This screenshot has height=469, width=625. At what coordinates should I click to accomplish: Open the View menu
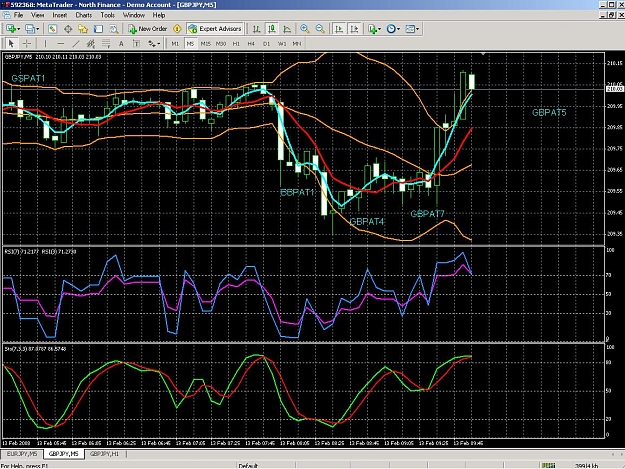pos(37,15)
